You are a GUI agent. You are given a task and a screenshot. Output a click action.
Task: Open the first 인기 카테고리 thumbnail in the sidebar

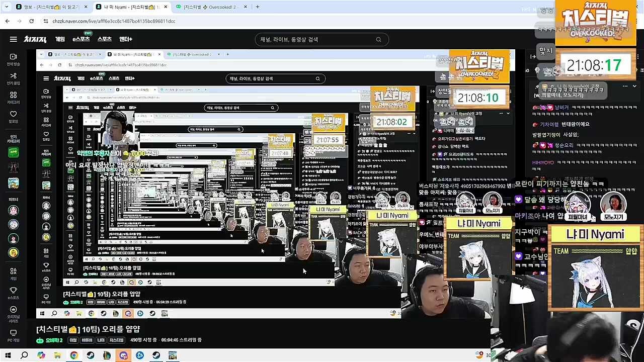coord(13,152)
